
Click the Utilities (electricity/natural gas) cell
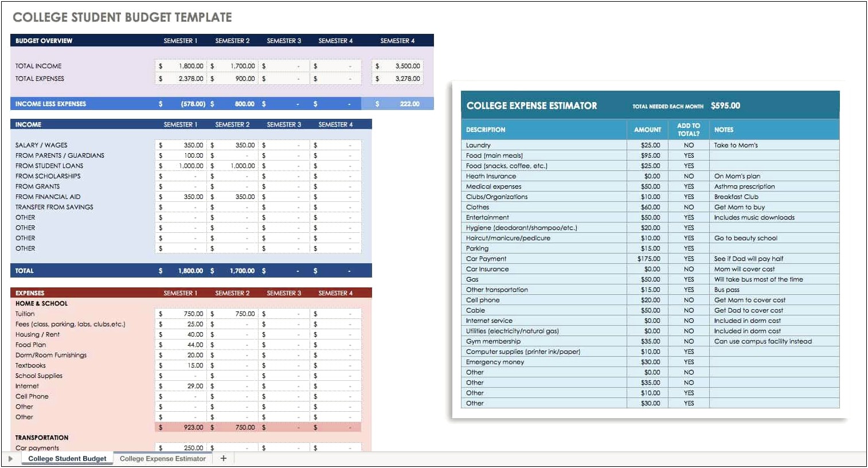coord(544,331)
